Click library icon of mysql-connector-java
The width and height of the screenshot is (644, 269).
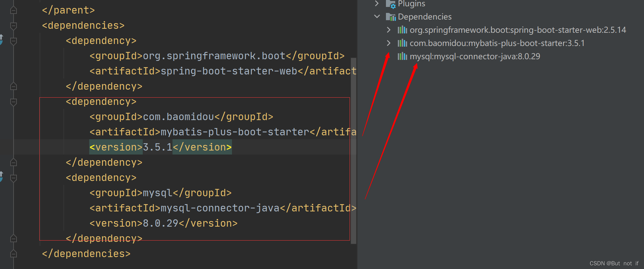pyautogui.click(x=402, y=56)
